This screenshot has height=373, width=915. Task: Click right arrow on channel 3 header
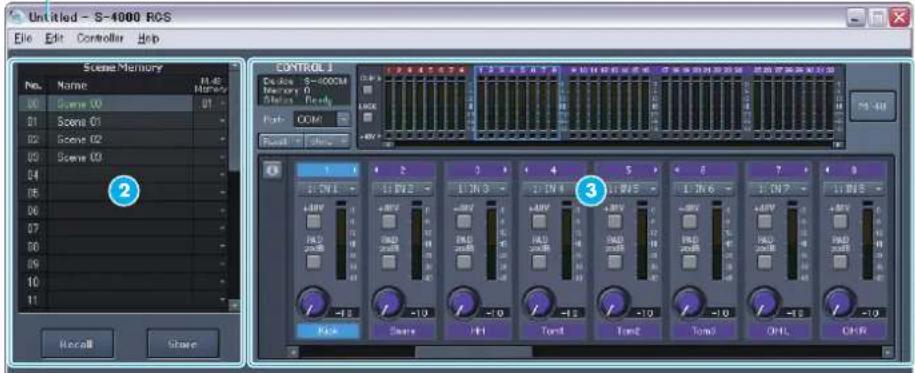[504, 171]
